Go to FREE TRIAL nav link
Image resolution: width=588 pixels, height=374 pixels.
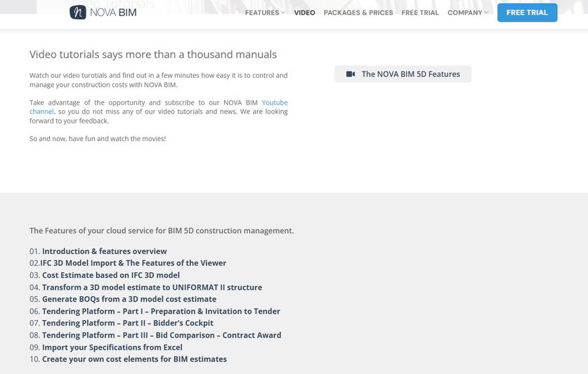pos(420,13)
